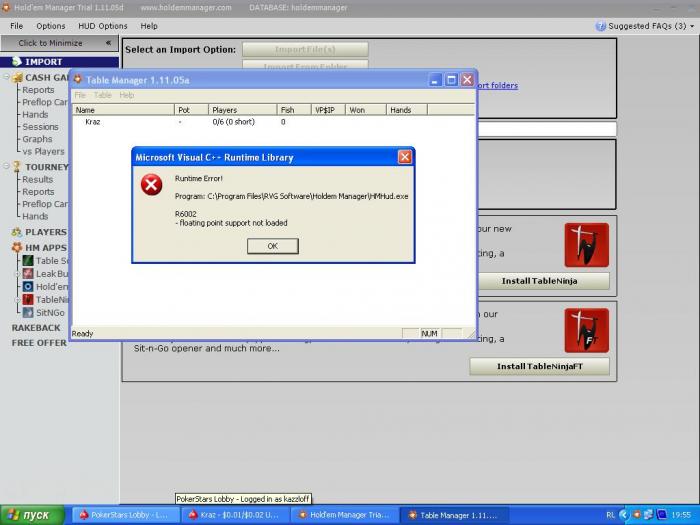The width and height of the screenshot is (700, 525).
Task: Switch to Hold'em Manager Trial taskbar button
Action: coord(343,515)
